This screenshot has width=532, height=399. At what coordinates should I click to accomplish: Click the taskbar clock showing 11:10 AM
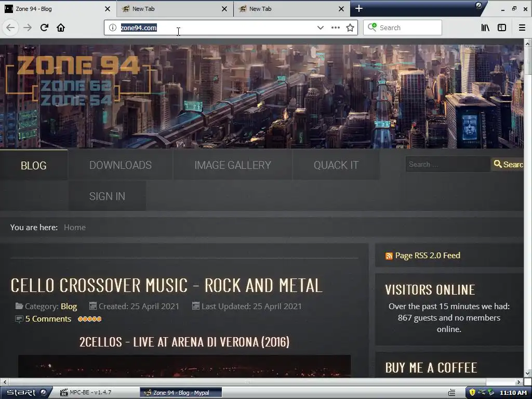point(513,393)
